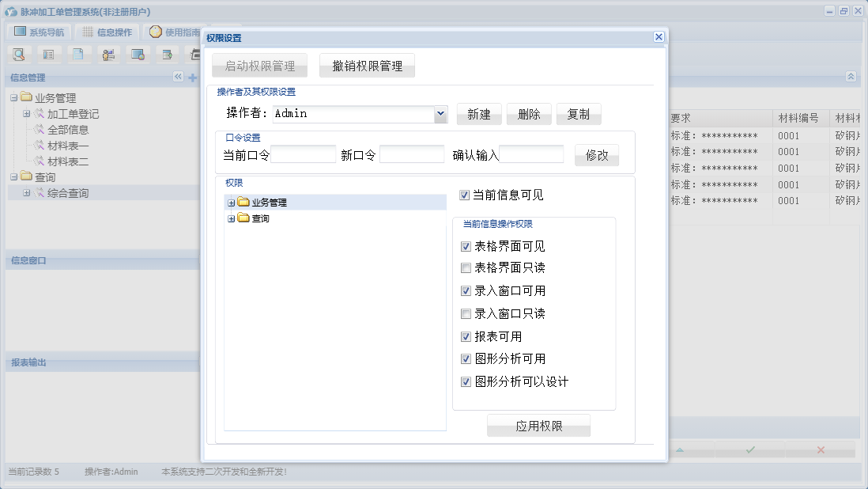
Task: Collapse 业务管理 in the left navigation tree
Action: [13, 98]
